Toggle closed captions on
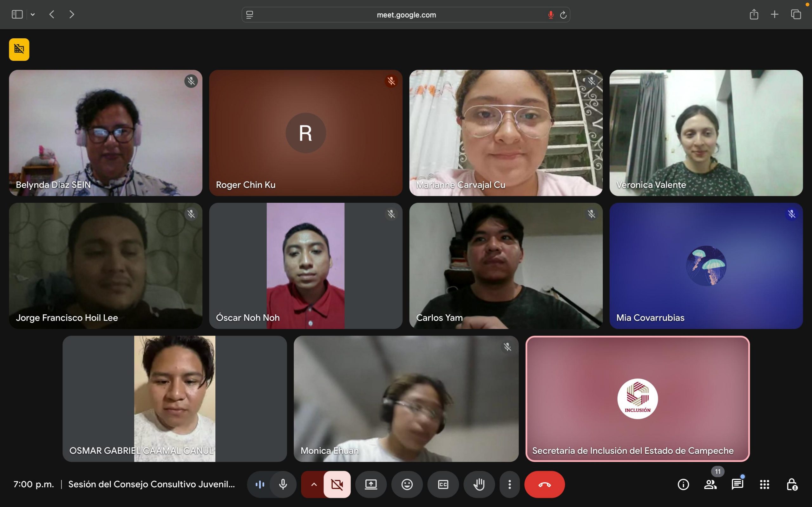812x507 pixels. (x=443, y=484)
